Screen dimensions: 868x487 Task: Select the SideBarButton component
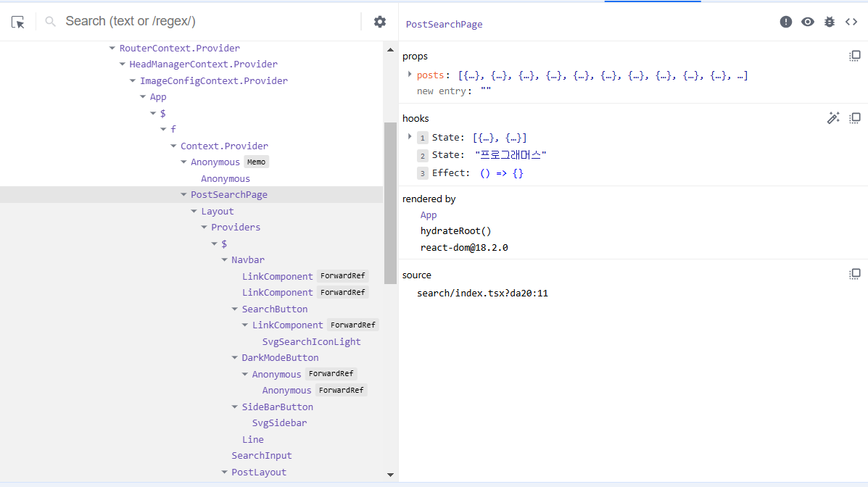click(277, 407)
